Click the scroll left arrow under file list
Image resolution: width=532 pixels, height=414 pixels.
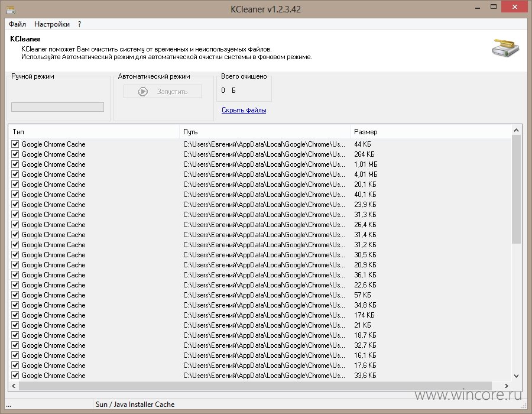coord(14,386)
